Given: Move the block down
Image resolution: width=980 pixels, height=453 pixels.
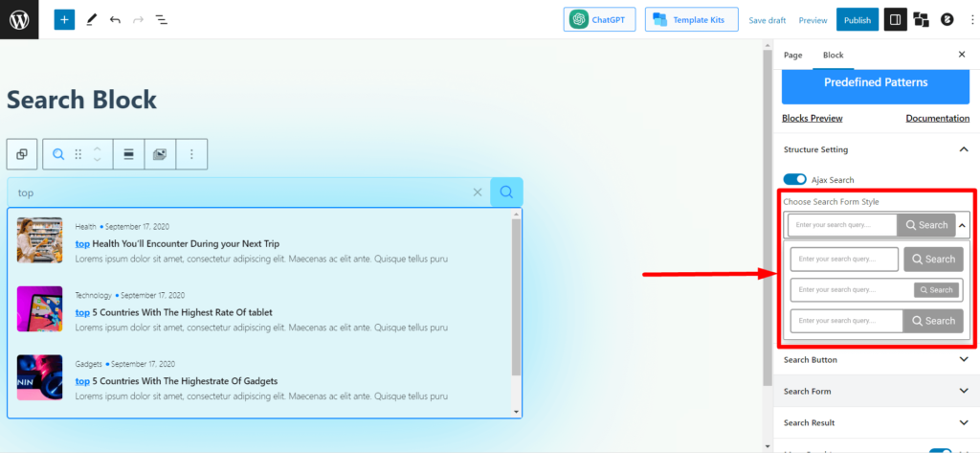Looking at the screenshot, I should coord(97,160).
